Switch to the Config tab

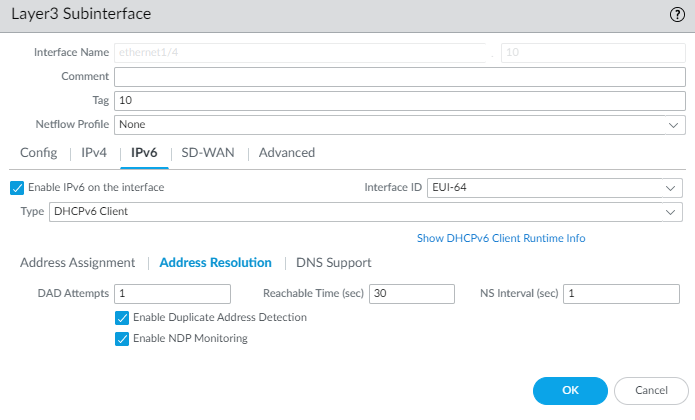coord(38,153)
